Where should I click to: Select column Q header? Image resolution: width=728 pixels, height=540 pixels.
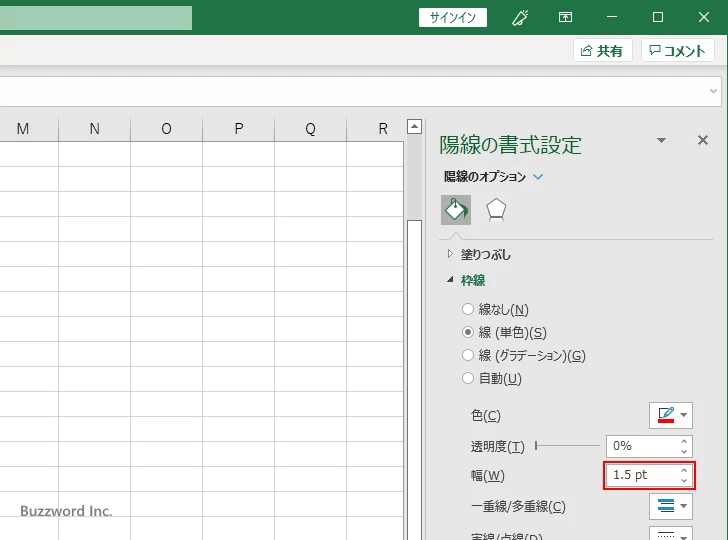pyautogui.click(x=311, y=129)
